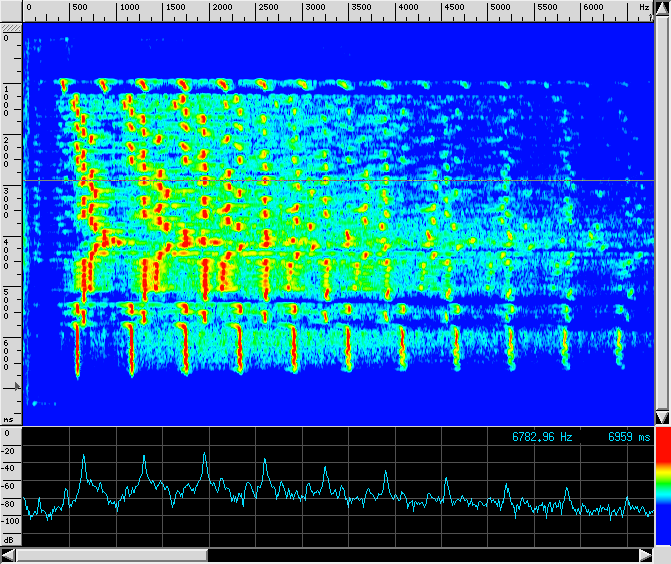The width and height of the screenshot is (671, 564).
Task: Click the empty horizontal scrollbar track right of thumb
Action: click(420, 554)
